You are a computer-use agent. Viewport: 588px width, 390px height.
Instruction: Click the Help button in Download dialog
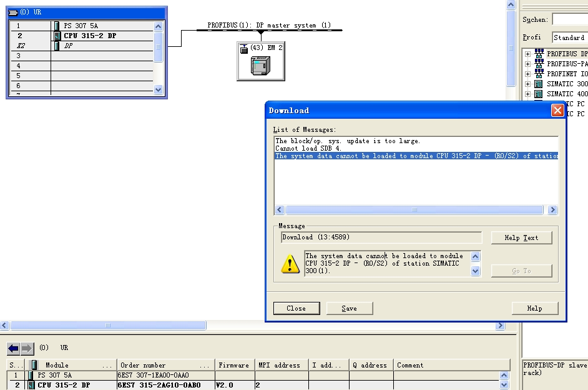click(535, 308)
